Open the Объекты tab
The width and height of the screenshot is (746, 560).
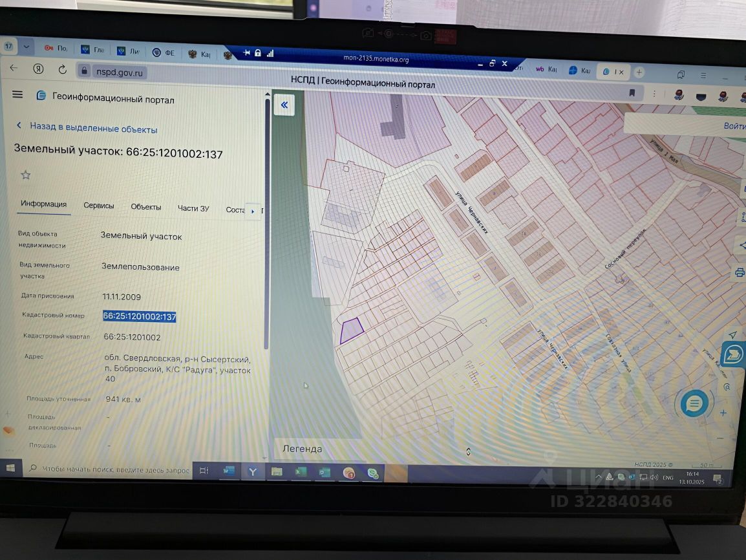click(146, 207)
